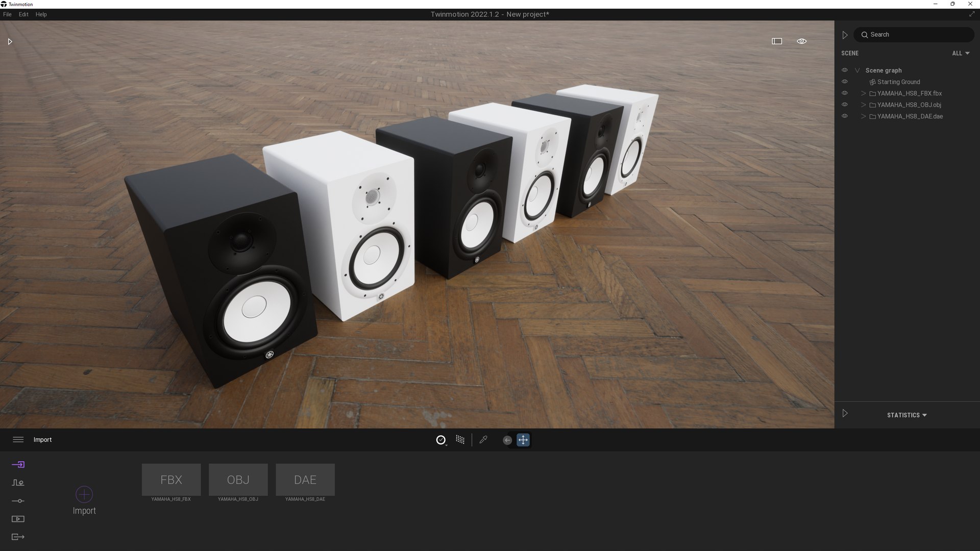Image resolution: width=980 pixels, height=551 pixels.
Task: Click the Starting Ground object icon
Action: coord(873,82)
